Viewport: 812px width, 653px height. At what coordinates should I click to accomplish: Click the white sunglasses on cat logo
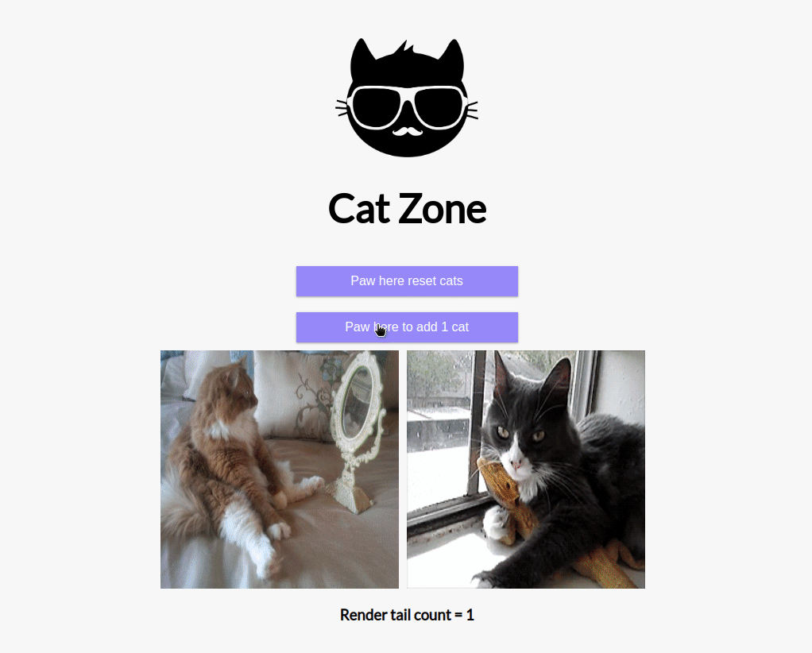click(x=407, y=108)
